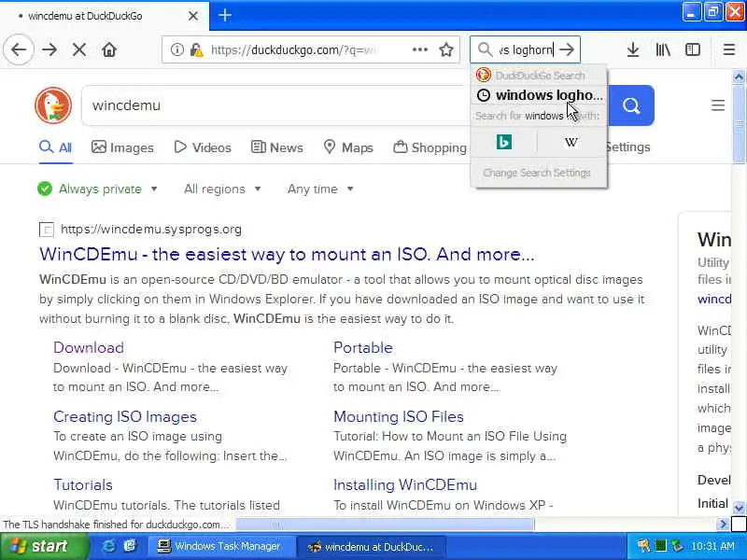This screenshot has width=747, height=560.
Task: Click scroll up arrow on vertical scrollbar
Action: tap(739, 77)
